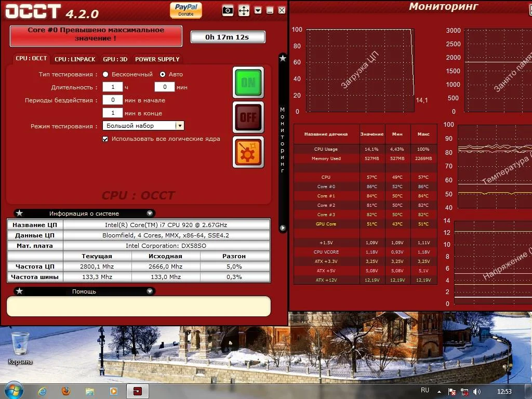Collapse the Помощь section
This screenshot has height=399, width=532.
(x=150, y=291)
